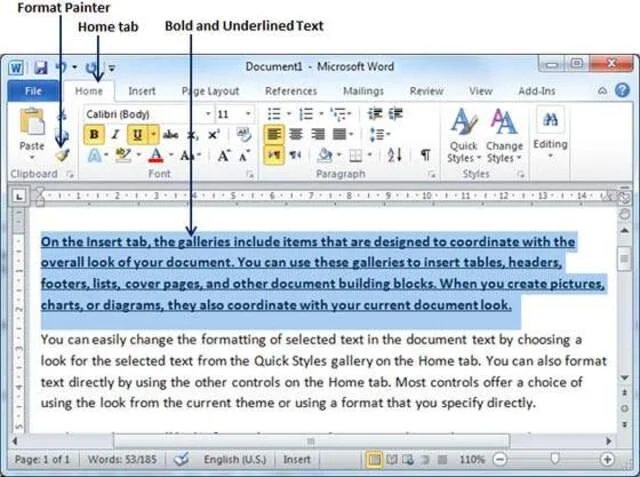The height and width of the screenshot is (477, 640).
Task: Click the red Font Color A swatch
Action: click(156, 155)
